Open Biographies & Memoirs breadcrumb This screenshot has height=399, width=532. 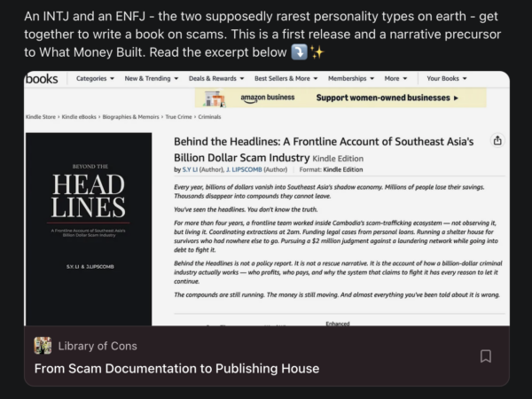coord(130,117)
